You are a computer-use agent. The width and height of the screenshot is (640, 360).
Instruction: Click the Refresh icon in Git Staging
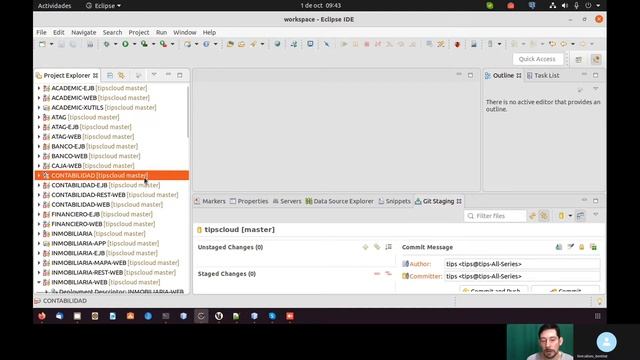[532, 216]
